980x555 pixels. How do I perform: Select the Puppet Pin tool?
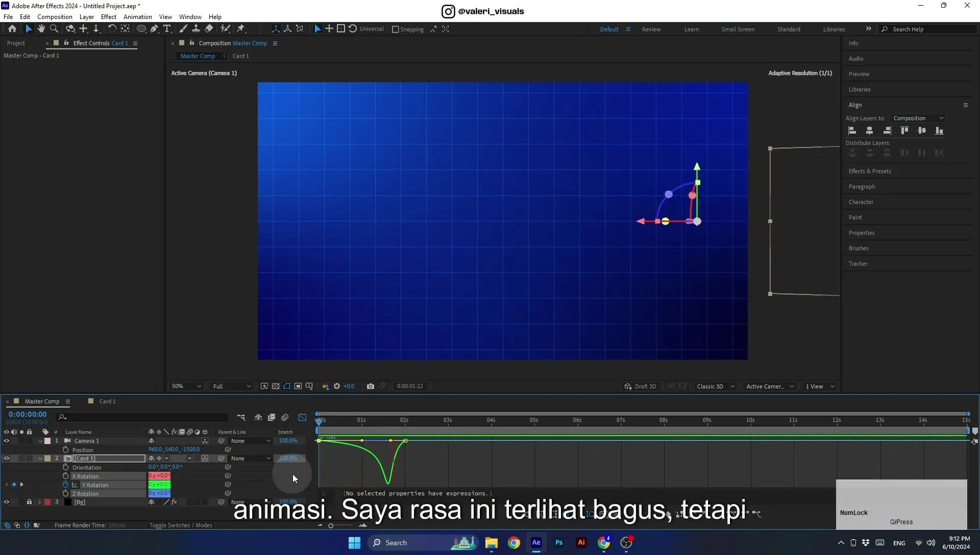point(241,29)
